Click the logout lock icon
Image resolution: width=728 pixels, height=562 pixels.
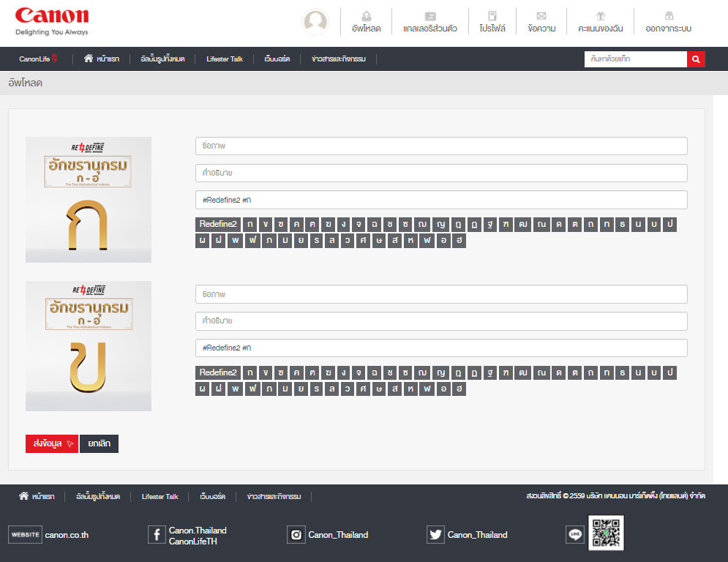[x=668, y=16]
